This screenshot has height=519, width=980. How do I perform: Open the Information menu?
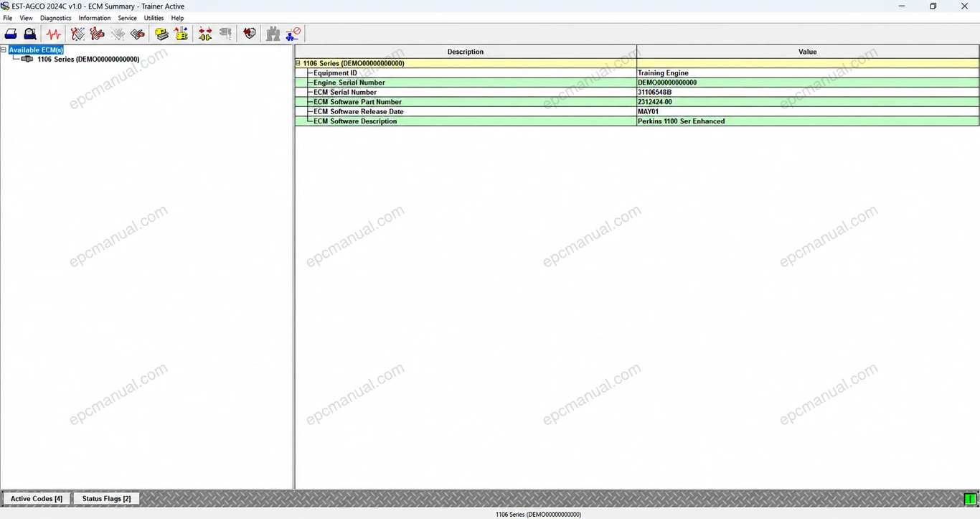point(95,18)
